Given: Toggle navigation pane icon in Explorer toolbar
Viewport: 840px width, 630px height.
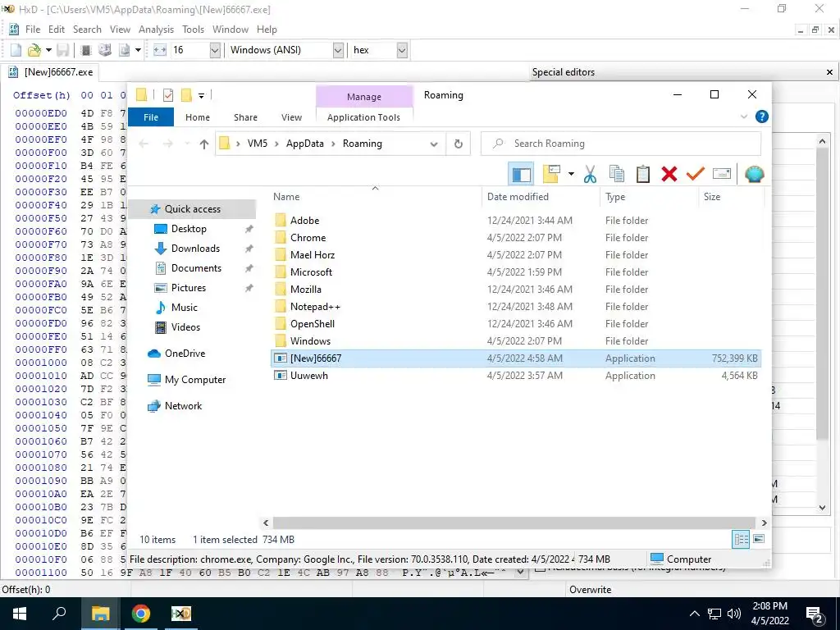Looking at the screenshot, I should pyautogui.click(x=521, y=174).
